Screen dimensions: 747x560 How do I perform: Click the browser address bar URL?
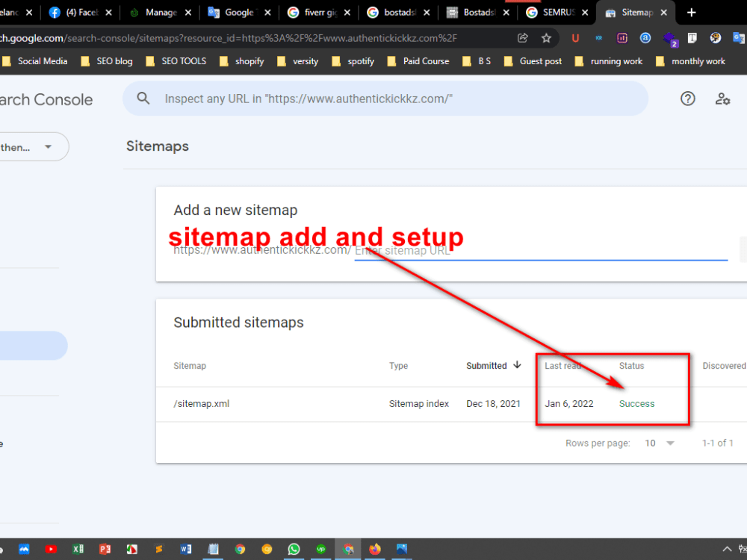229,38
